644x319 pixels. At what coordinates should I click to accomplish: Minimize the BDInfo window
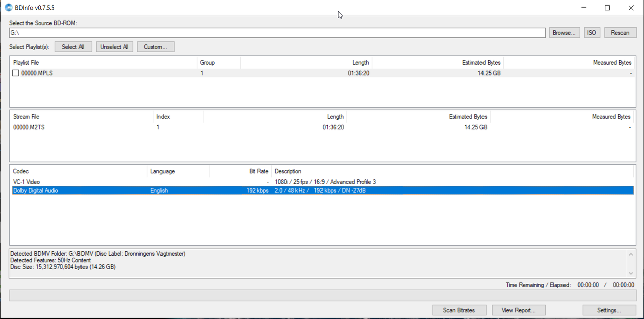(584, 8)
